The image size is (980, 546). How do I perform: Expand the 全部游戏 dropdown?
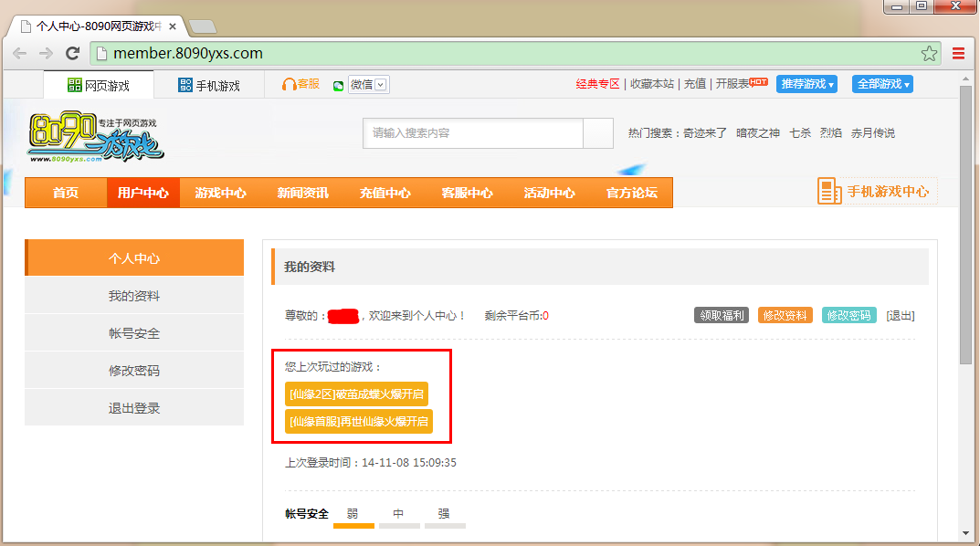click(882, 84)
